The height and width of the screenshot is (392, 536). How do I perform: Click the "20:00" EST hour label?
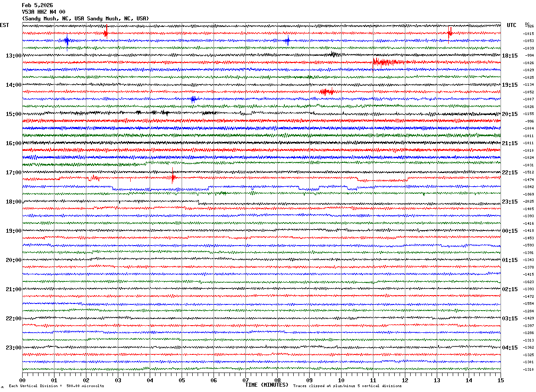13,260
